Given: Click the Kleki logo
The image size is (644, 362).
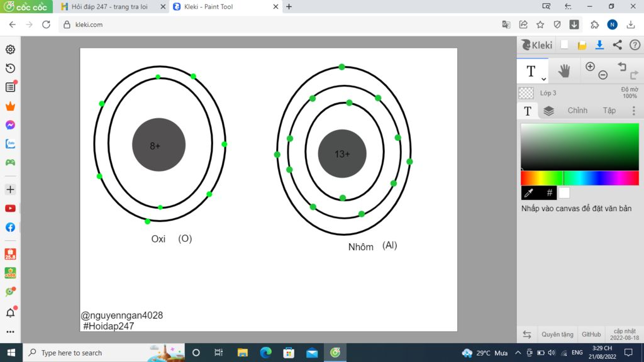Looking at the screenshot, I should pyautogui.click(x=537, y=45).
